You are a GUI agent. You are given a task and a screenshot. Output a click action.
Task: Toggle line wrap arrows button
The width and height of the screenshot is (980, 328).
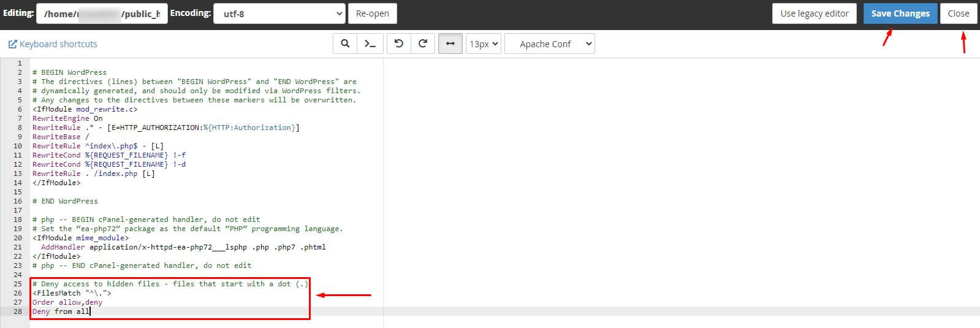pos(450,44)
